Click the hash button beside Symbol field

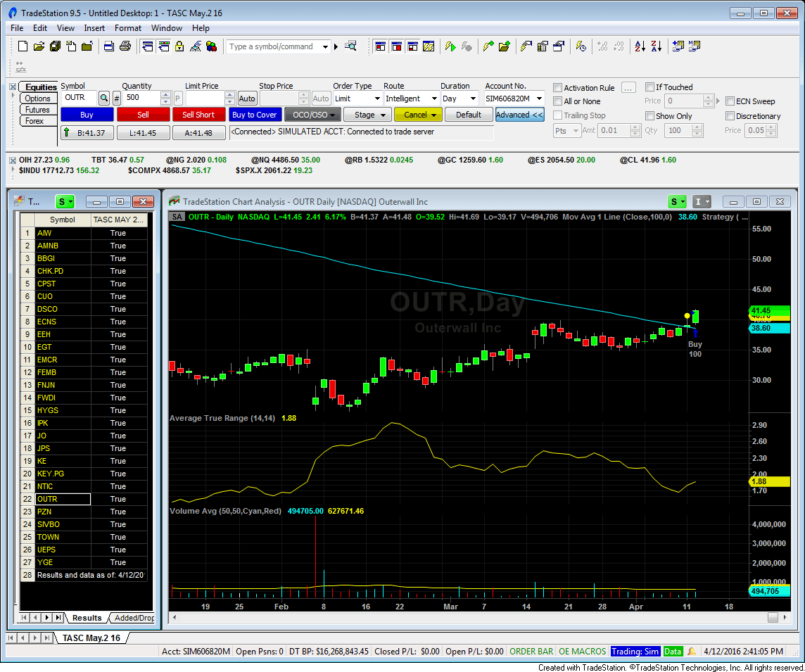117,98
